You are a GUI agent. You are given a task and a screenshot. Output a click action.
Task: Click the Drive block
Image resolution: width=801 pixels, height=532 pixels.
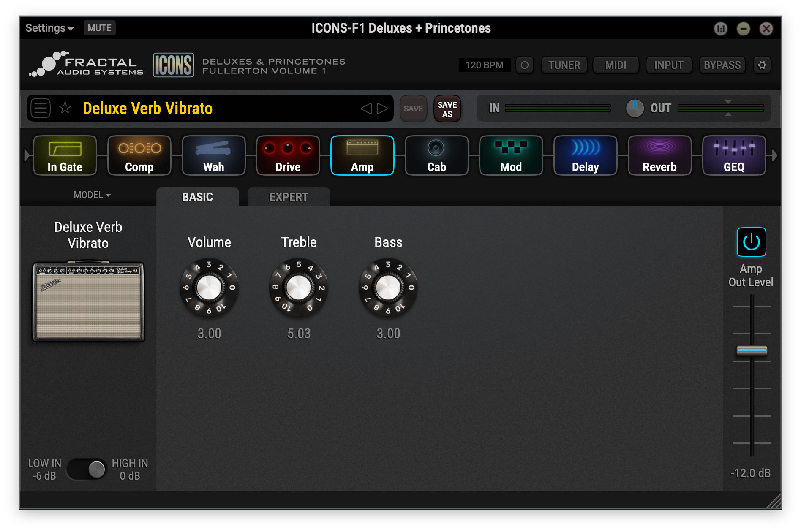(288, 155)
